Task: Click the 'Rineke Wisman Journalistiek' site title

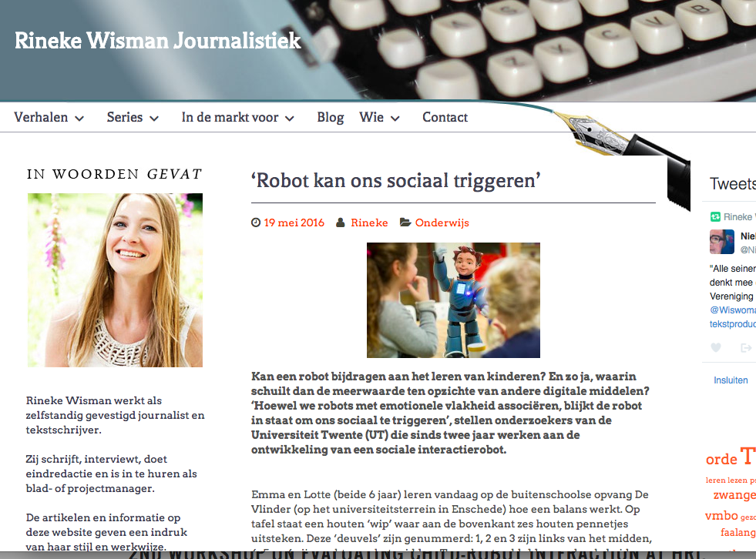Action: click(x=158, y=41)
